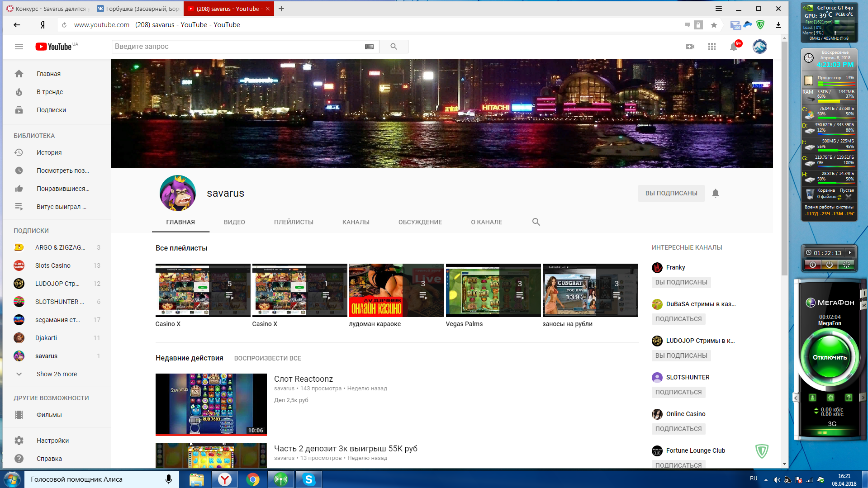Subscribe to the SLOTSHUNTER channel
The height and width of the screenshot is (488, 868).
click(x=678, y=392)
